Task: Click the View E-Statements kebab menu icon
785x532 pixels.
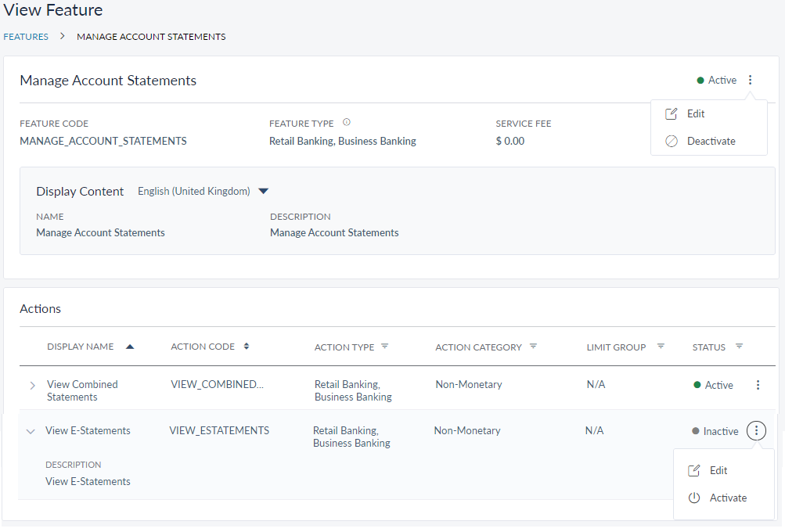Action: pyautogui.click(x=756, y=431)
